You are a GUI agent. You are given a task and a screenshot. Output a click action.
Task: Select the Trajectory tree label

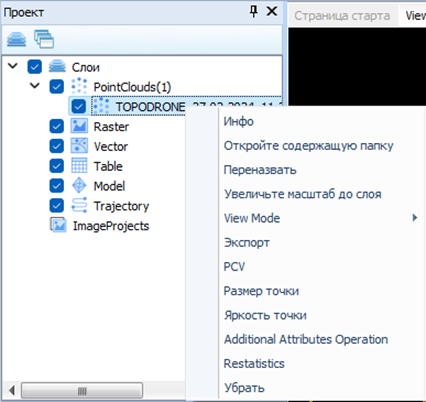(x=121, y=206)
